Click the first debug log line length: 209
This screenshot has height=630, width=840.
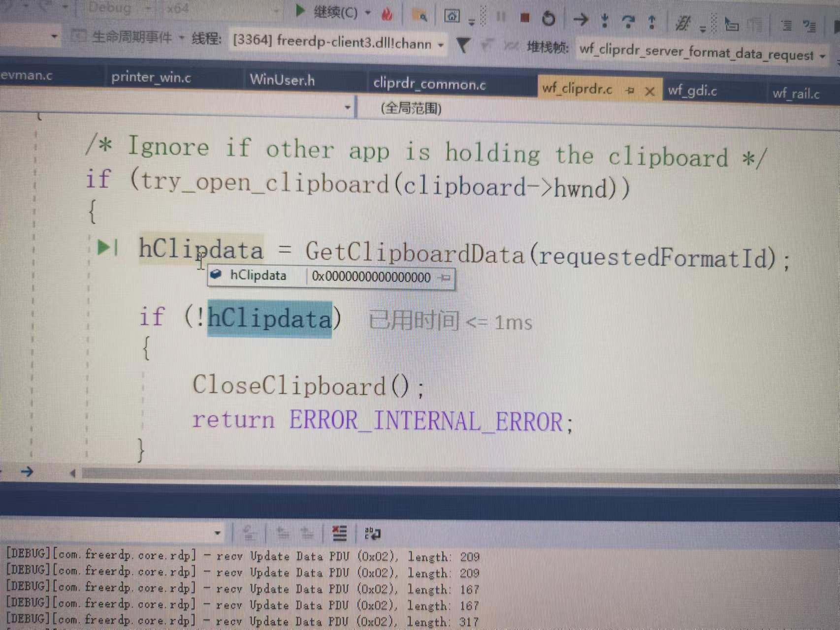243,556
